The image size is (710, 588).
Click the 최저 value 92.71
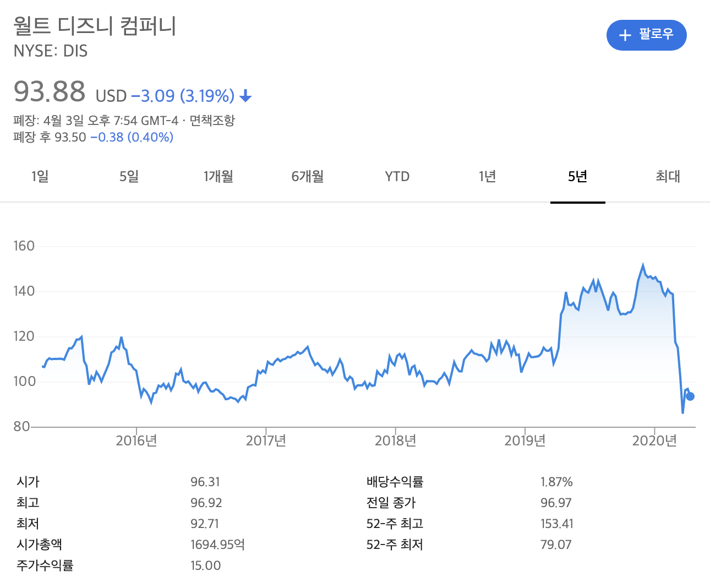(206, 524)
